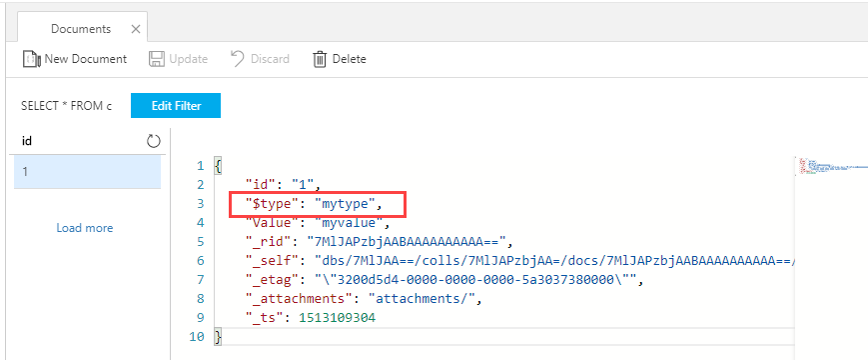Click line number 10 in gutter

coord(197,337)
